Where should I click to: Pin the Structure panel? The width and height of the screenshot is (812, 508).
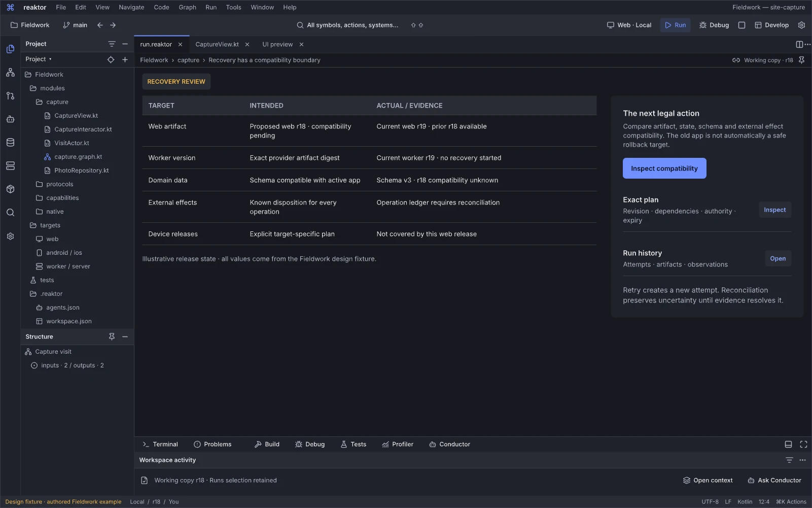112,336
